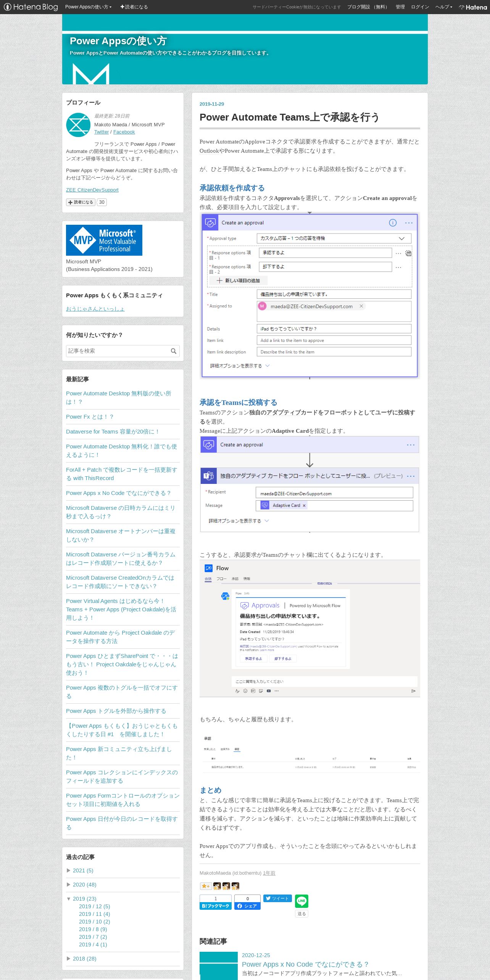Open Dataverse for Teams 容量が20倍に！ article
The width and height of the screenshot is (490, 980).
tap(113, 432)
